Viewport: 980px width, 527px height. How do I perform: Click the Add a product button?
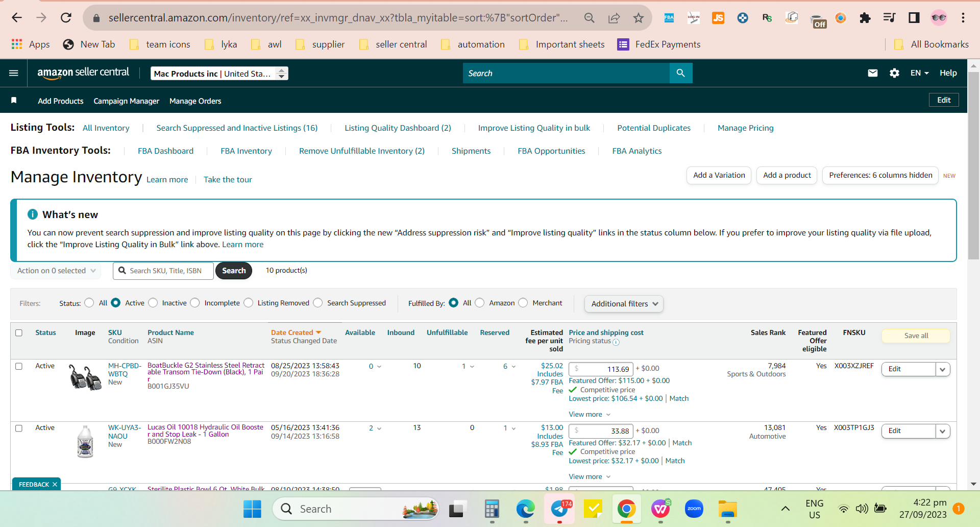point(787,175)
